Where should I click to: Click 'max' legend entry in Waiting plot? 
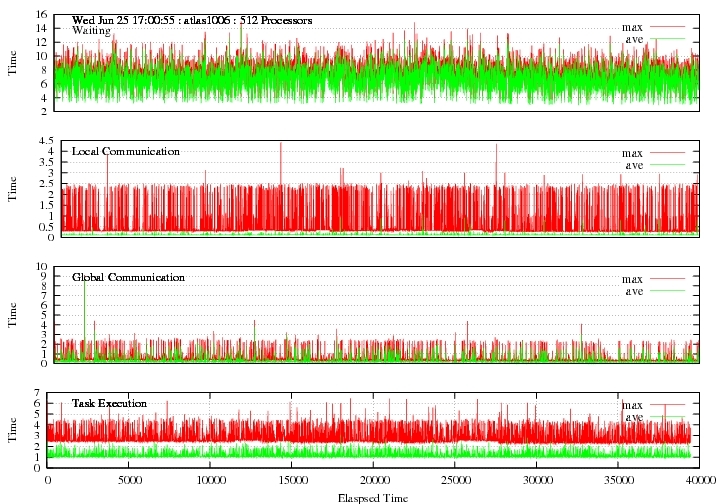pos(632,28)
